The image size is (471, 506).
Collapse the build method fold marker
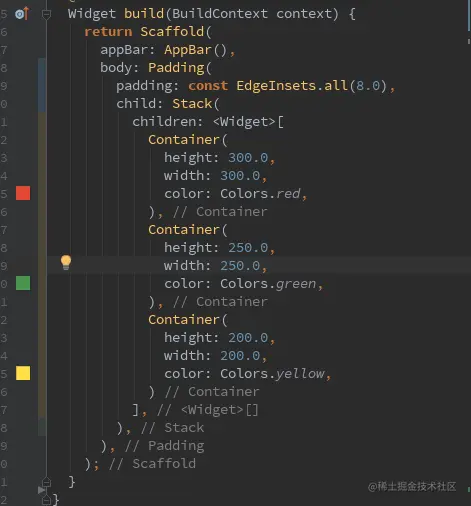[46, 14]
